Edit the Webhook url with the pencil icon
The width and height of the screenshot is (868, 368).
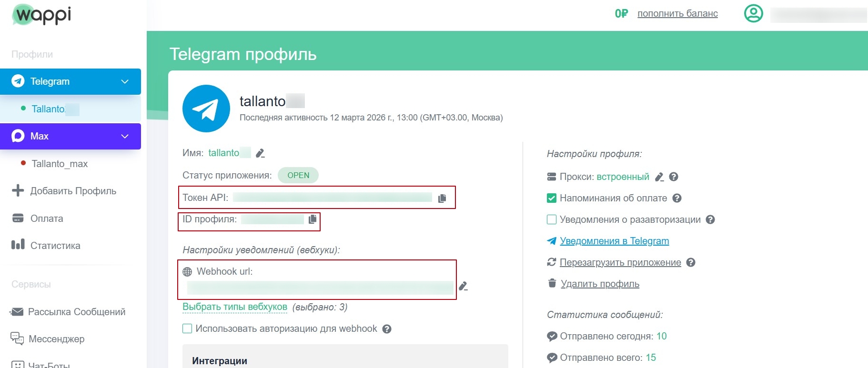463,286
